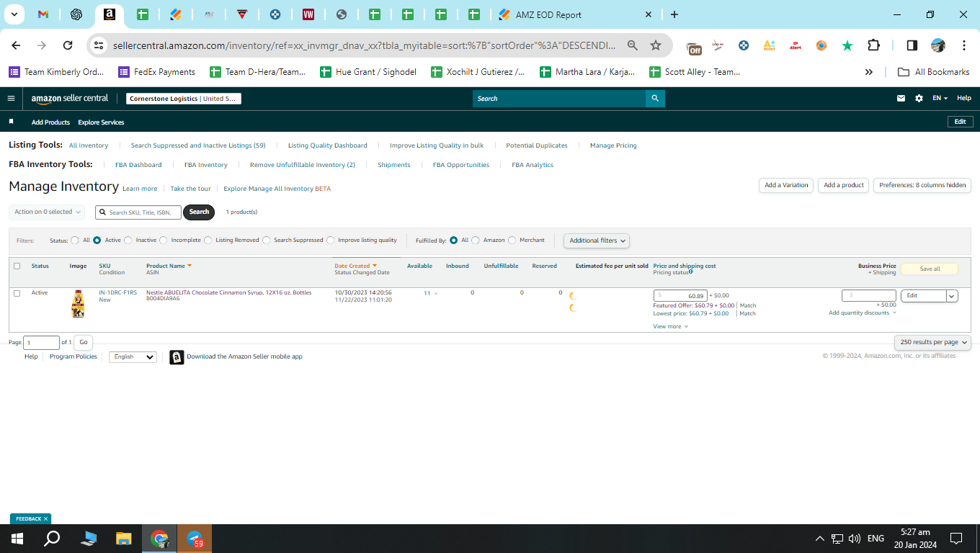Click the zoom magnifier in the address bar
The width and height of the screenshot is (980, 553).
(x=633, y=45)
